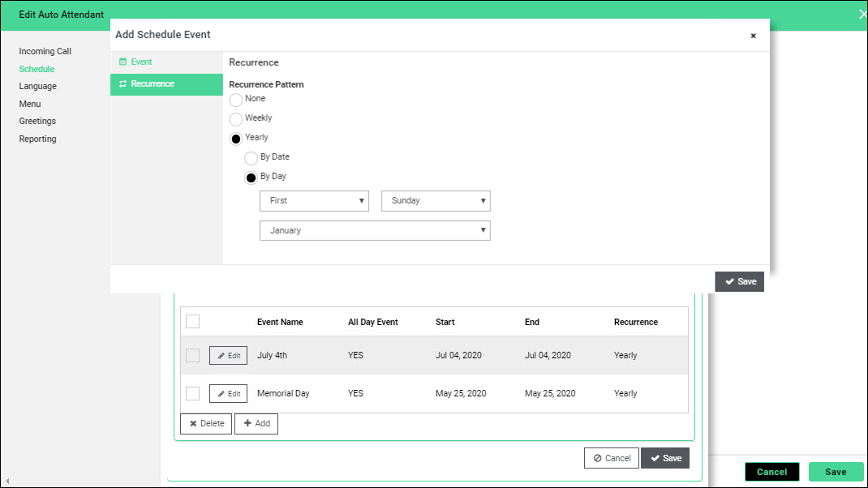Screen dimensions: 868x488
Task: Select the By Day yearly option
Action: coord(251,178)
